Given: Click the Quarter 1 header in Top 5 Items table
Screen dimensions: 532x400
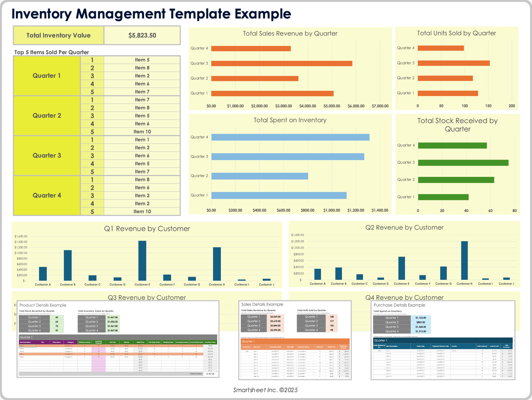Looking at the screenshot, I should (x=46, y=76).
